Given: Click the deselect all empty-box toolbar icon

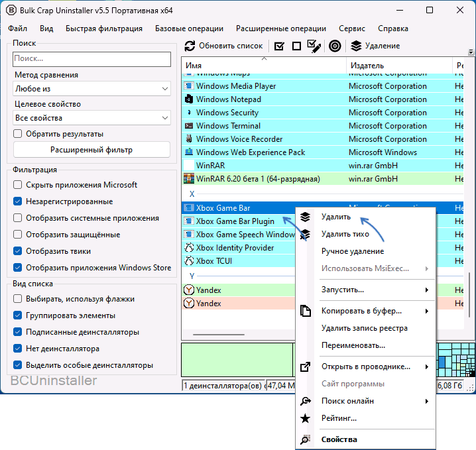Looking at the screenshot, I should [x=296, y=46].
